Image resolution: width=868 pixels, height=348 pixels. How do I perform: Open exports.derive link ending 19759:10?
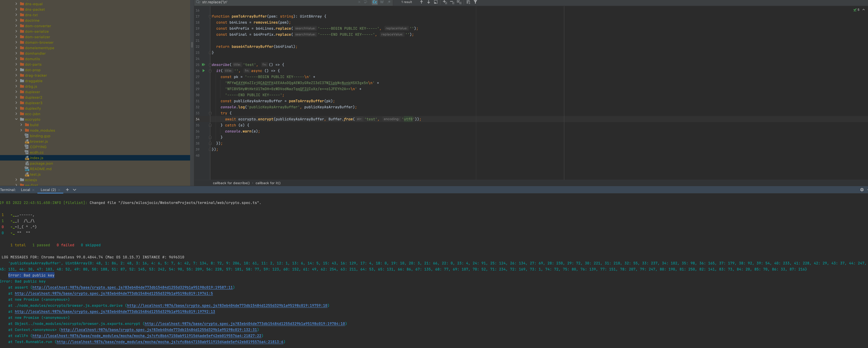click(227, 306)
